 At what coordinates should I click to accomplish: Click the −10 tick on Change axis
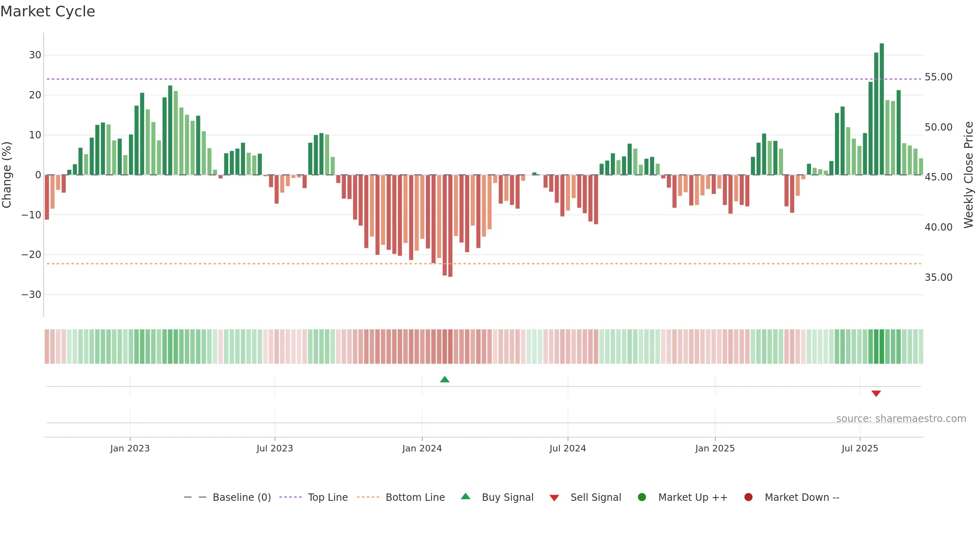(x=31, y=215)
